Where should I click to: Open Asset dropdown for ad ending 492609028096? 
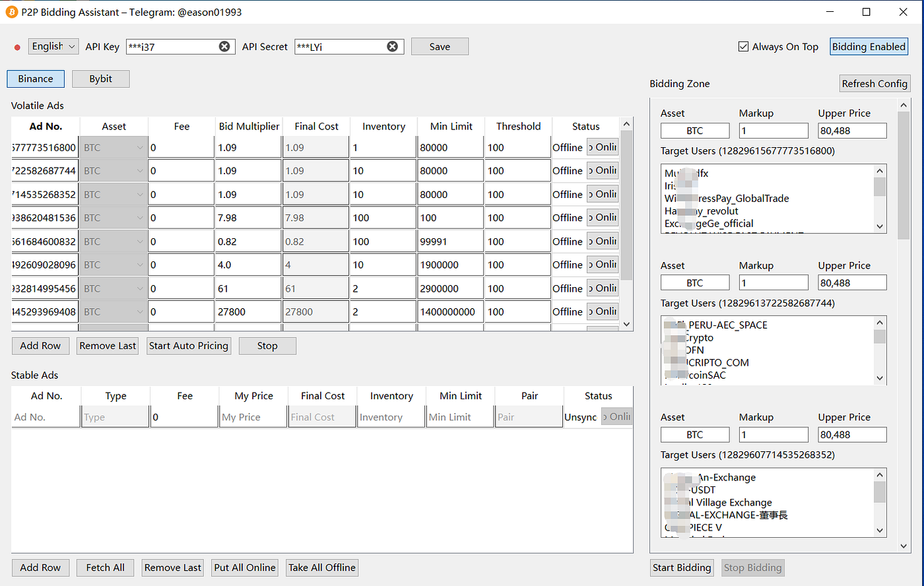(x=114, y=265)
